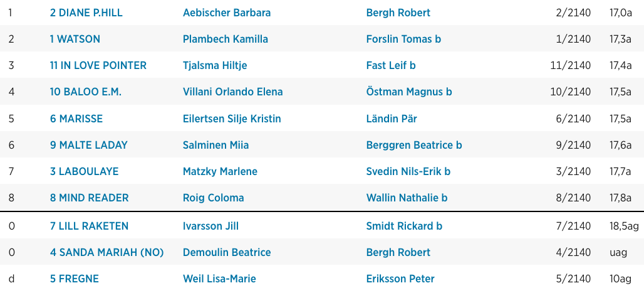Open horse 1 WATSON link
644x288 pixels.
[x=75, y=39]
